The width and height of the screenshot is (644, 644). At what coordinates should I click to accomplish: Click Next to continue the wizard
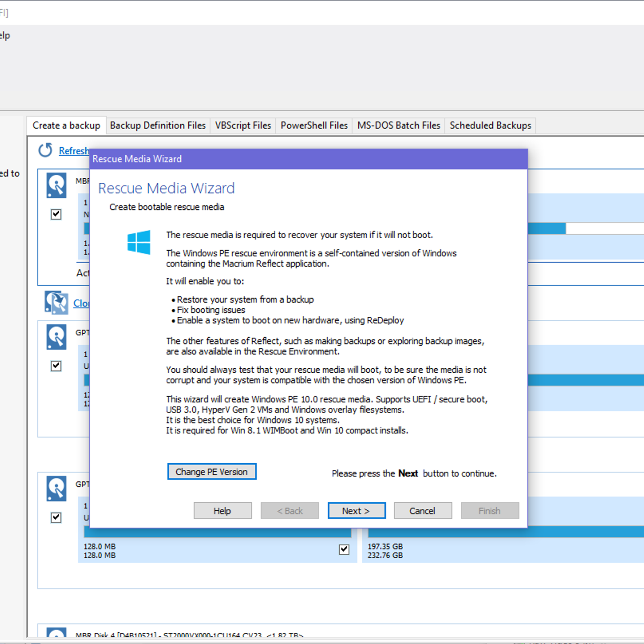click(357, 511)
